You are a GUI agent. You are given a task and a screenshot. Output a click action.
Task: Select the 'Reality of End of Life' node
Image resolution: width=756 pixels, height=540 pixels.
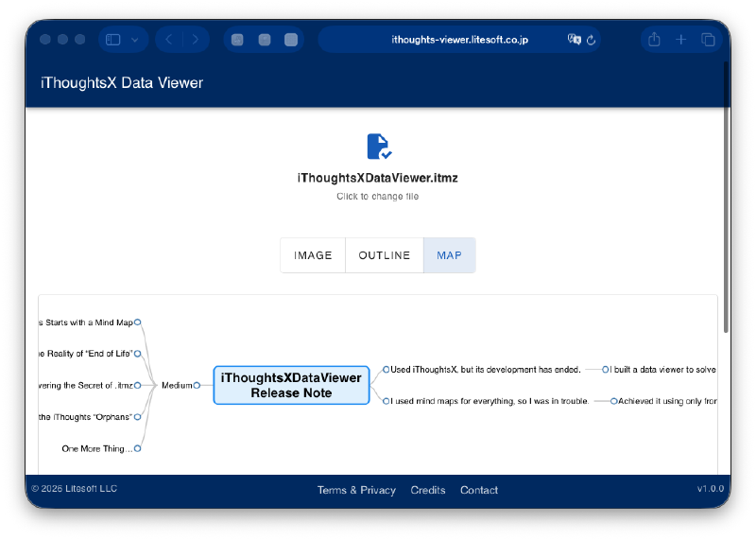point(86,354)
